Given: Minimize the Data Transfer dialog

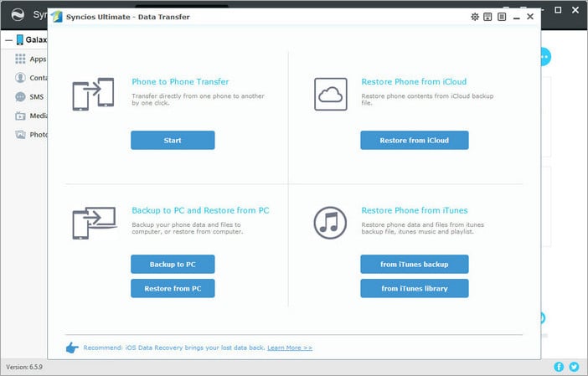Looking at the screenshot, I should [x=516, y=18].
